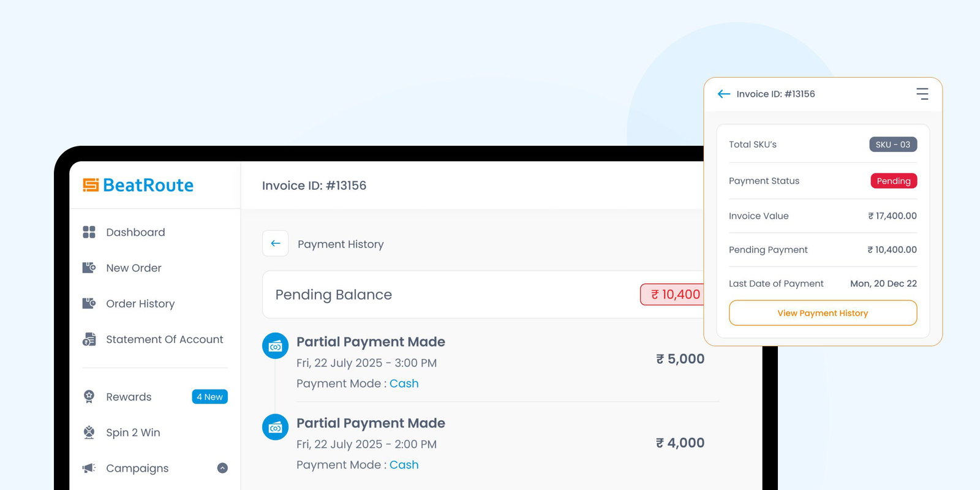980x490 pixels.
Task: Click the Pending payment status badge
Action: tap(894, 181)
